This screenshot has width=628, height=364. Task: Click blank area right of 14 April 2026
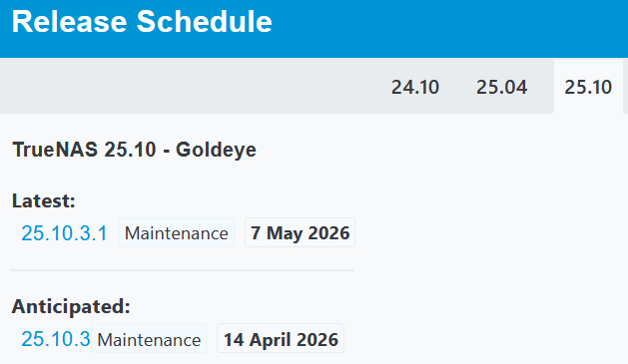(484, 339)
